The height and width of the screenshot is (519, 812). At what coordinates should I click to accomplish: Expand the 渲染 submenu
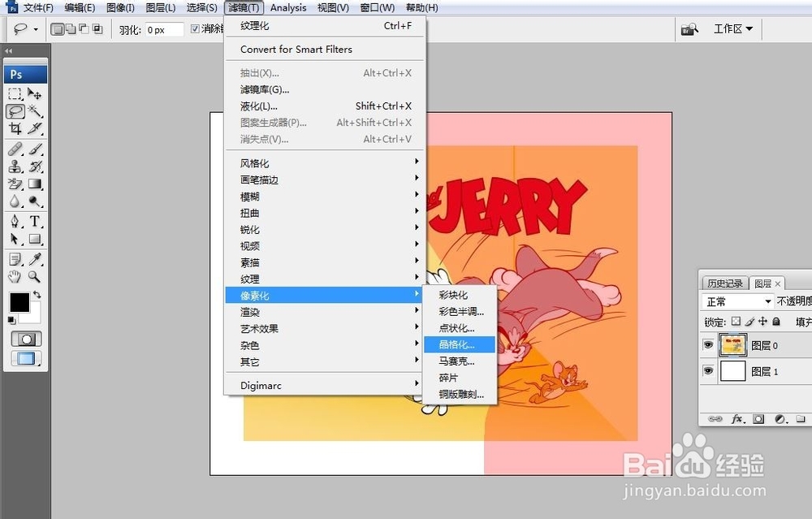(x=325, y=313)
